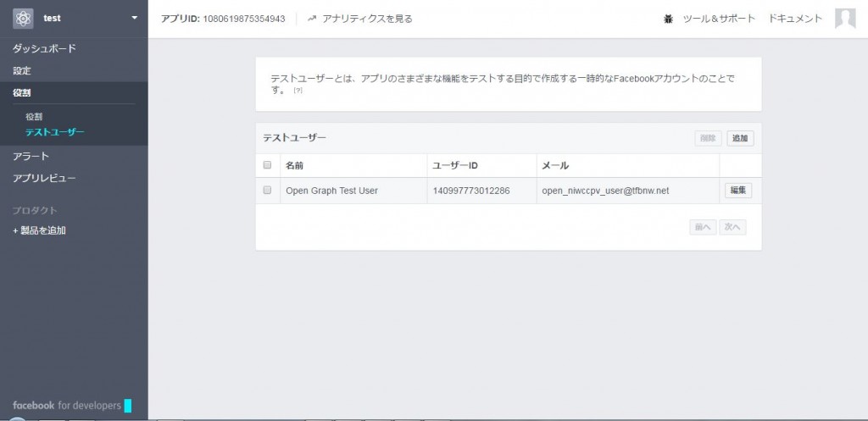The width and height of the screenshot is (868, 421).
Task: Click the ユーザーID column header
Action: (455, 165)
